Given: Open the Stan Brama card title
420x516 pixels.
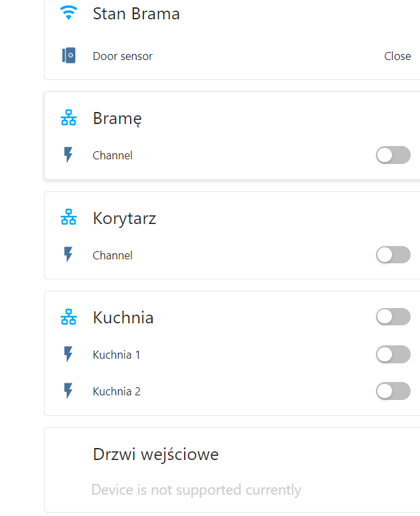Looking at the screenshot, I should pos(136,14).
